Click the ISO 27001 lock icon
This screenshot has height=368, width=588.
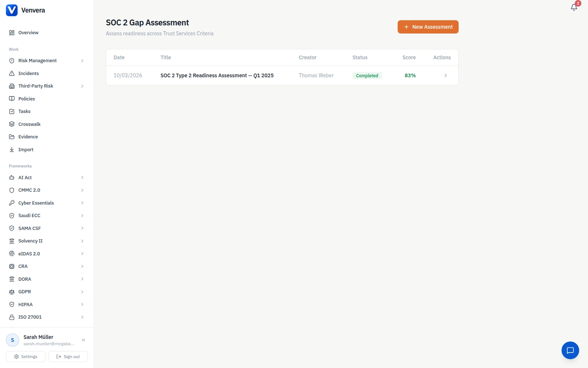(12, 317)
